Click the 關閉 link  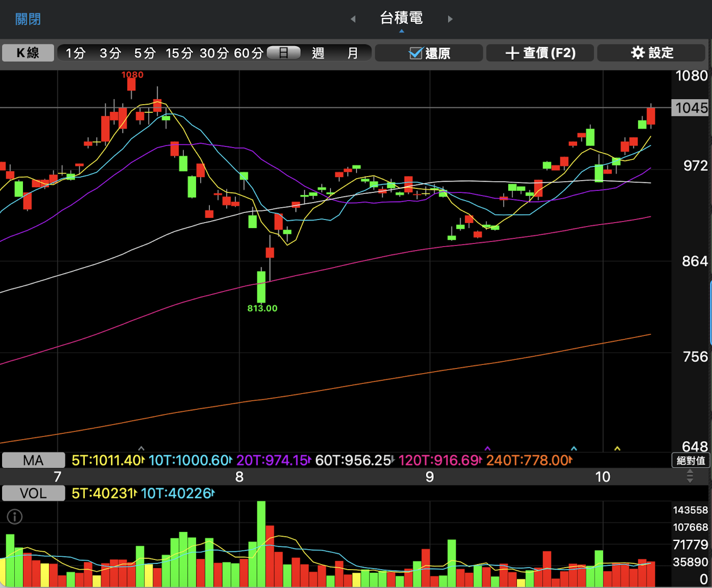tap(28, 19)
